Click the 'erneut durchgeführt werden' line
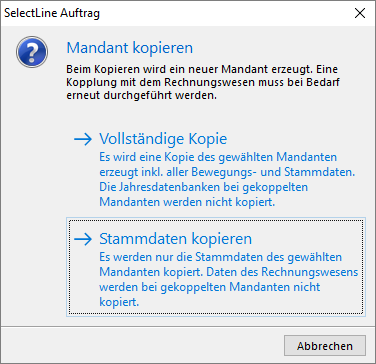Image resolution: width=376 pixels, height=364 pixels. point(142,96)
